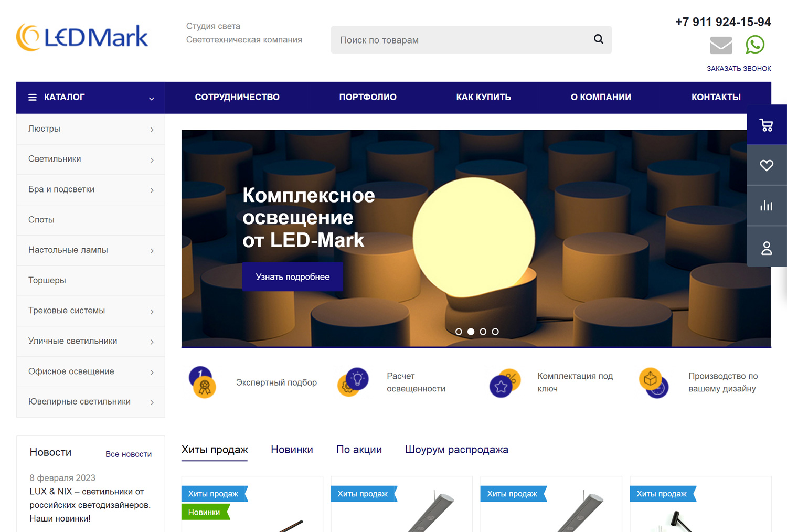Open 'Все новости' link in news block

click(x=129, y=454)
